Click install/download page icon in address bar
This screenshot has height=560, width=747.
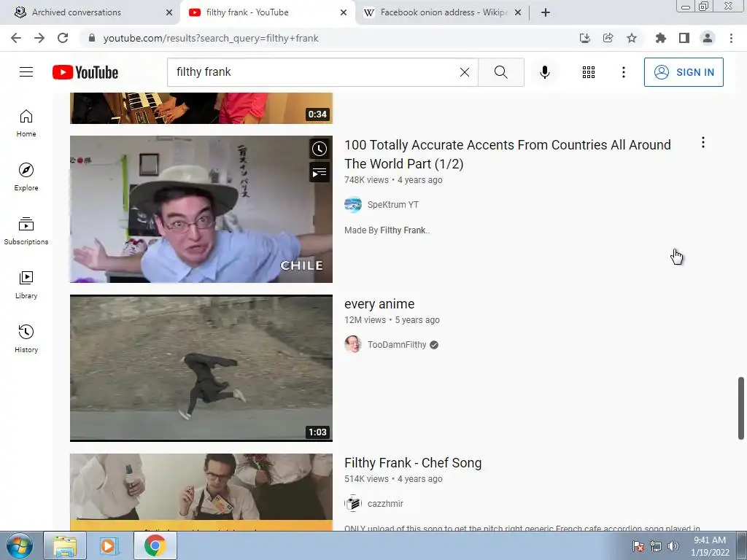584,38
